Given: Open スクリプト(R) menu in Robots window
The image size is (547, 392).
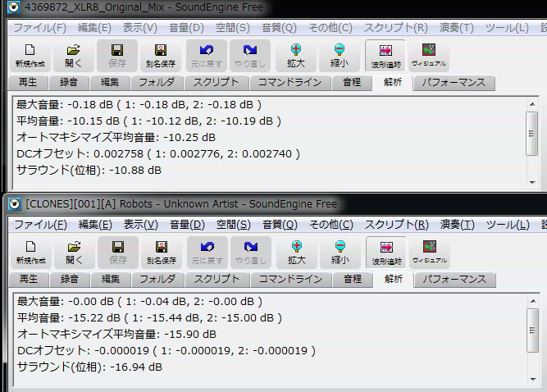Looking at the screenshot, I should pyautogui.click(x=396, y=225).
